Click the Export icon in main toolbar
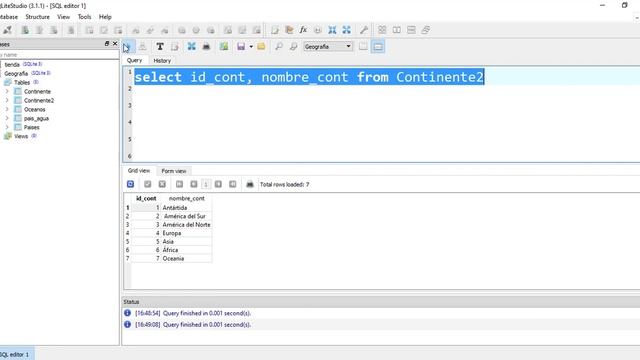 (347, 30)
